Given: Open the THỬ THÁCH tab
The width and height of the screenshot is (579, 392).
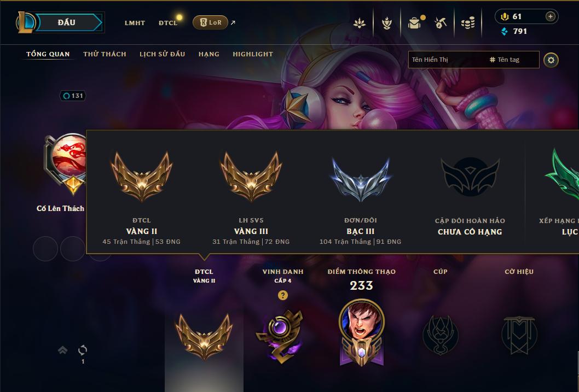Looking at the screenshot, I should (x=105, y=54).
